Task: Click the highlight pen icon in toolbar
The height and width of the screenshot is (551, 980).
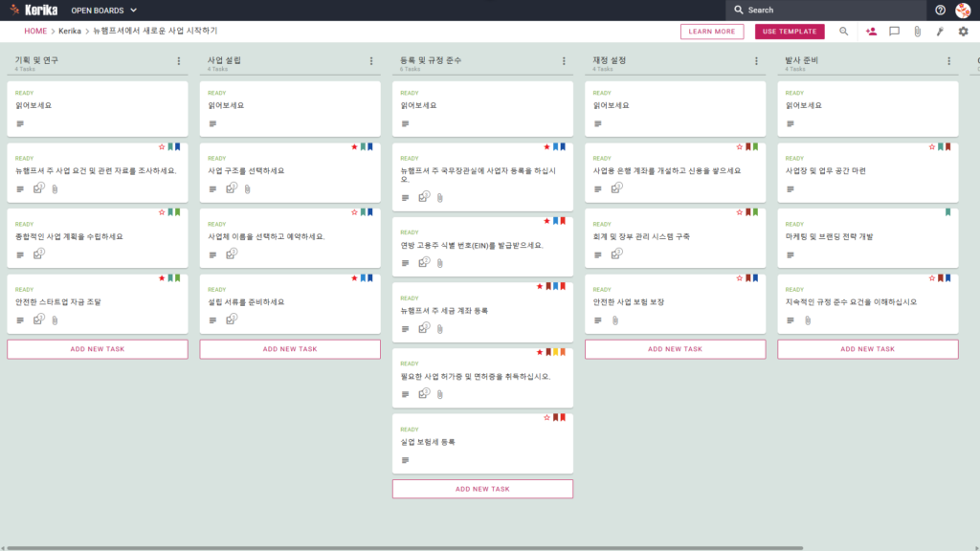Action: (940, 32)
